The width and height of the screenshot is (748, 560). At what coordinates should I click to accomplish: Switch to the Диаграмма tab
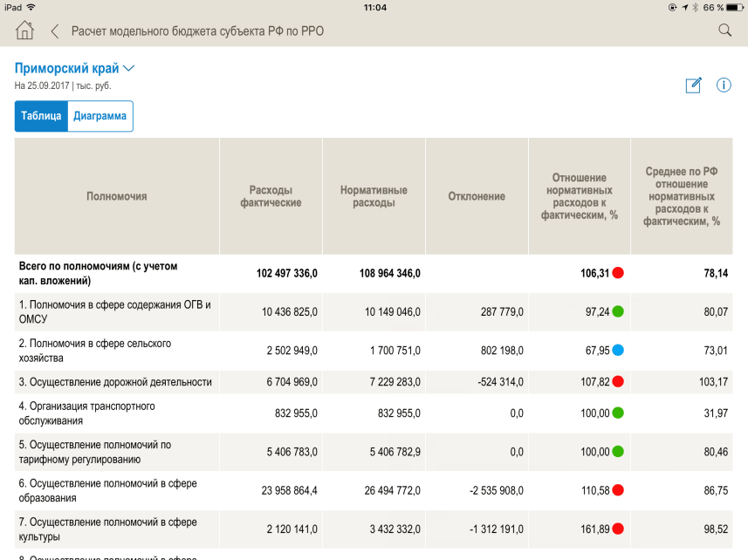tap(100, 116)
